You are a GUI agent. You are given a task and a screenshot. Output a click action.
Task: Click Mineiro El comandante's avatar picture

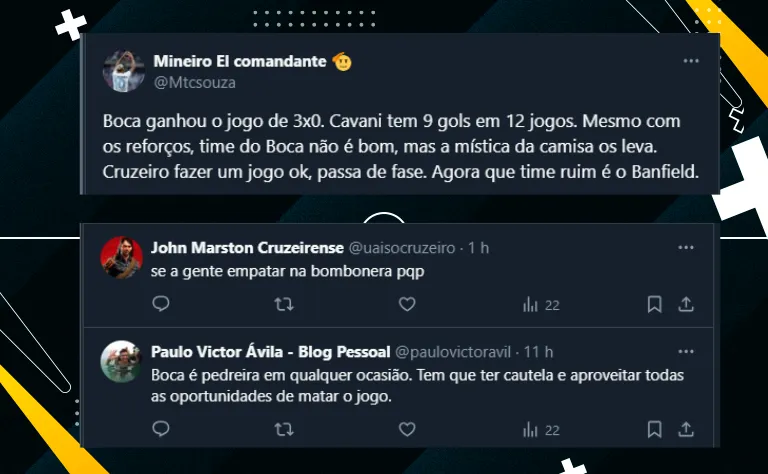(x=121, y=70)
